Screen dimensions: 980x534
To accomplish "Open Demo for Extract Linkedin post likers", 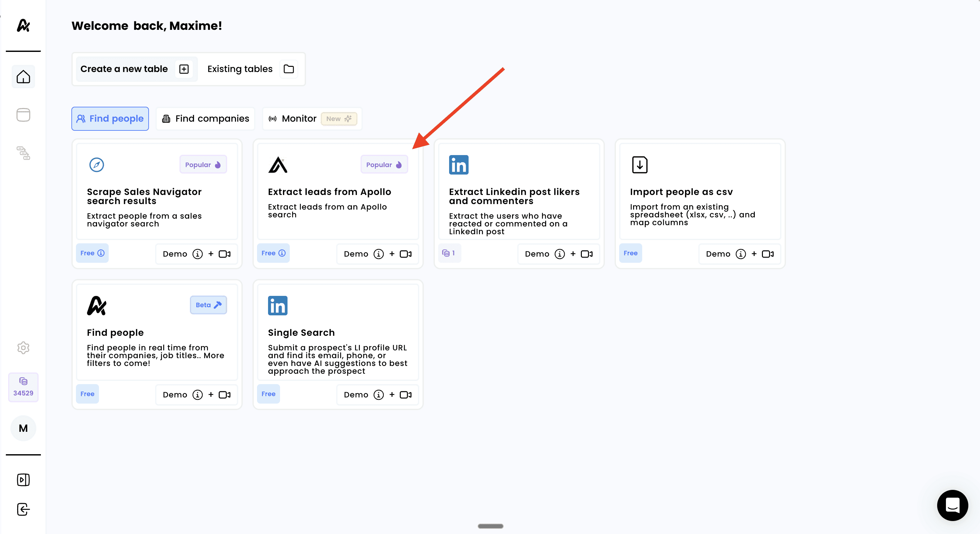I will pos(558,254).
